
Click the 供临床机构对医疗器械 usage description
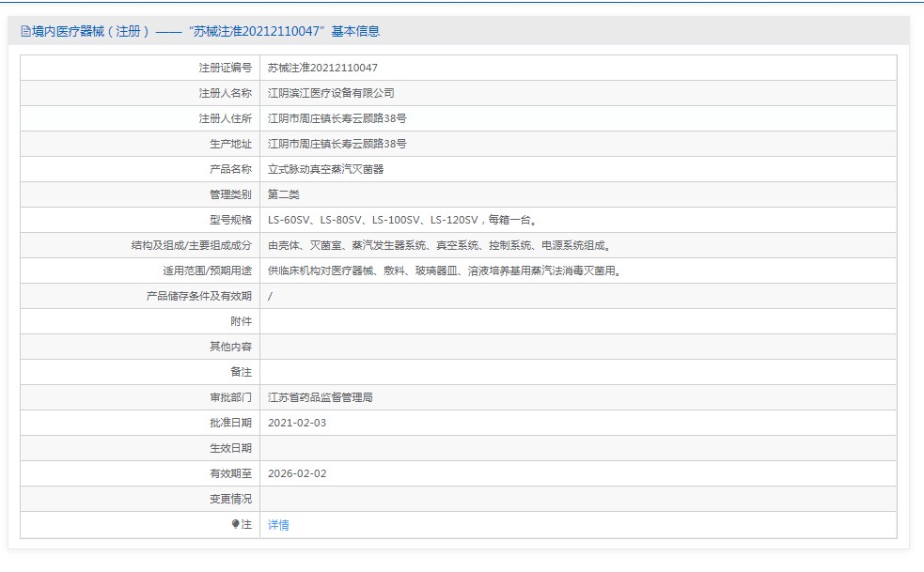click(x=445, y=271)
